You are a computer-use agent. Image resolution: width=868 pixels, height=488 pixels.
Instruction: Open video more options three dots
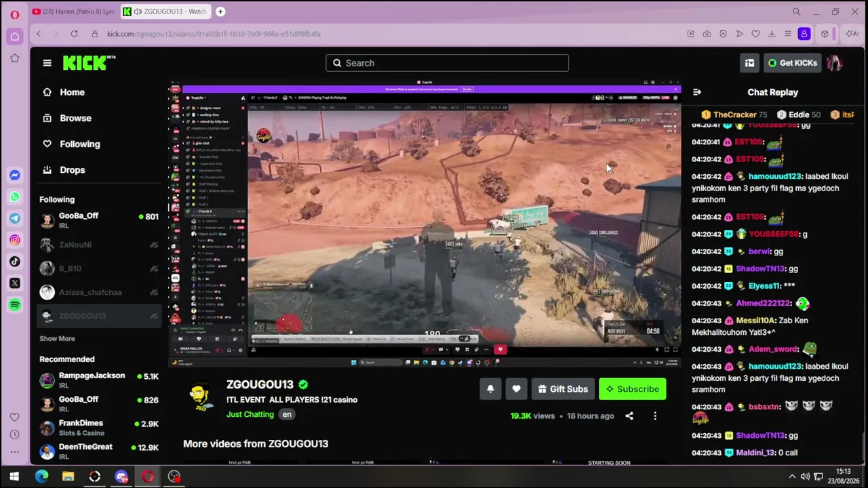[x=655, y=415]
